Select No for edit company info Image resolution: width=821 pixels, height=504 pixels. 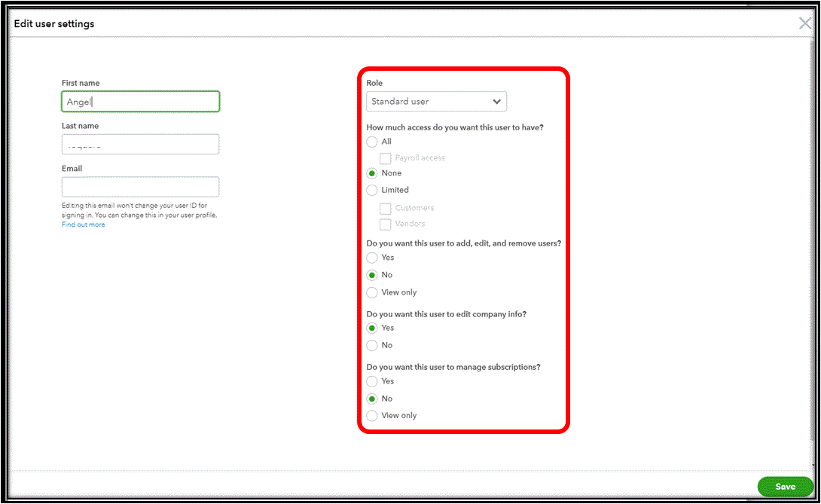(x=372, y=345)
